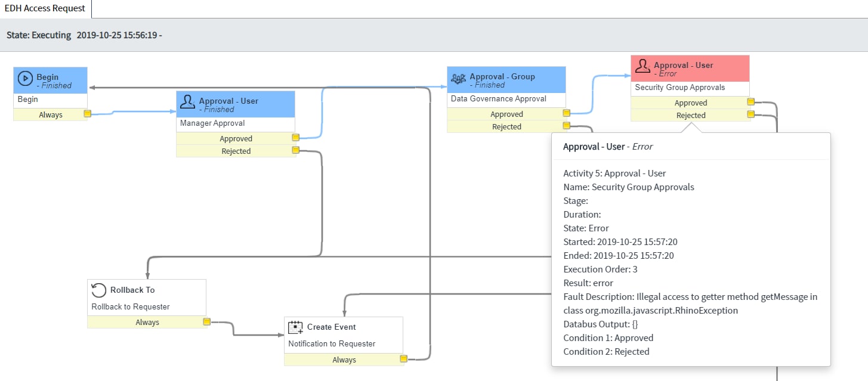The height and width of the screenshot is (381, 868).
Task: Select the Rejected condition under Data Governance Approval
Action: click(506, 127)
